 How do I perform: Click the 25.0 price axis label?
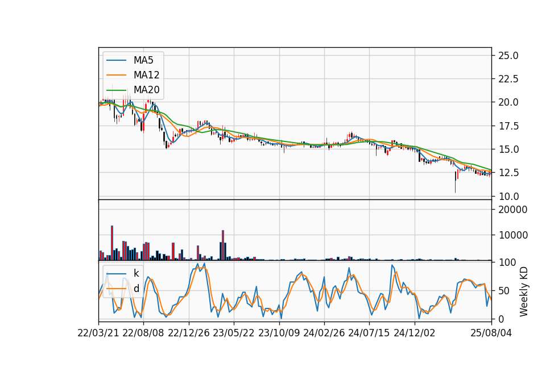508,56
